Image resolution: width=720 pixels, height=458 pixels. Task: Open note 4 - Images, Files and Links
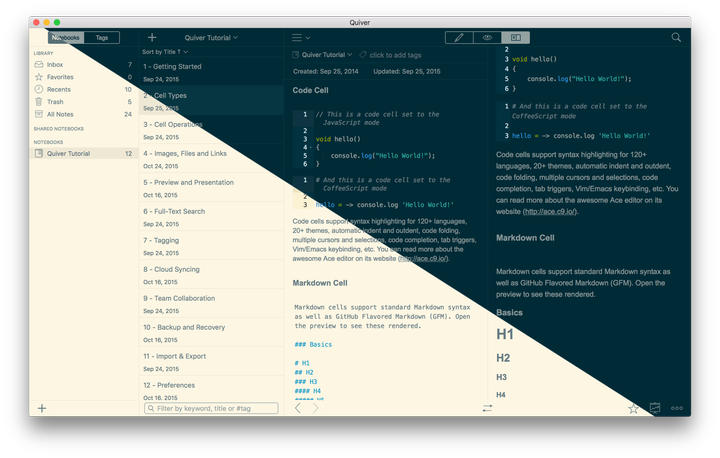pos(211,158)
